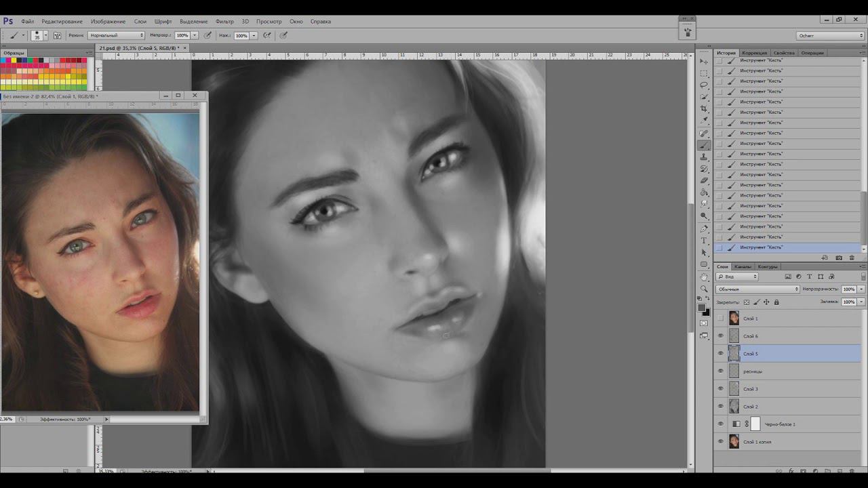The height and width of the screenshot is (488, 868).
Task: Select the Crop tool
Action: (704, 108)
